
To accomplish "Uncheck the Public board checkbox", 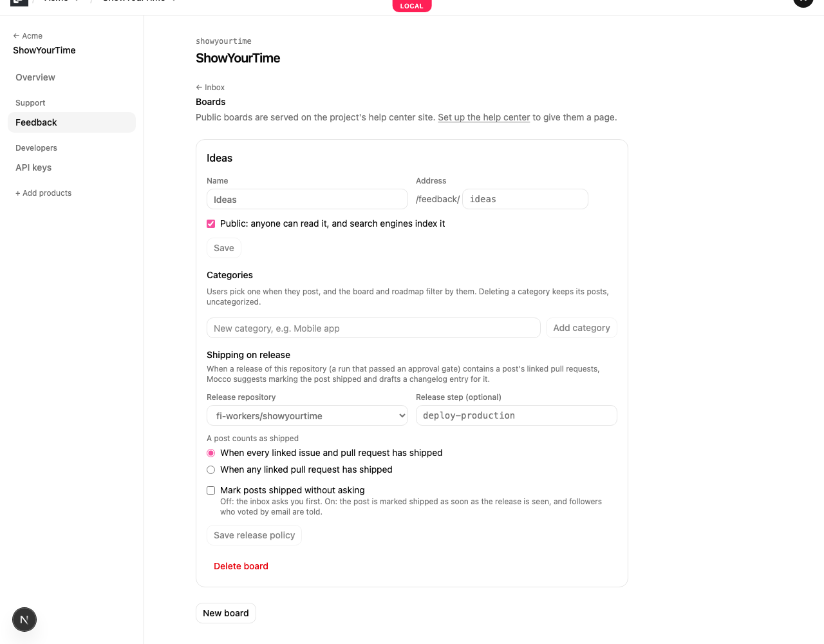I will point(211,223).
